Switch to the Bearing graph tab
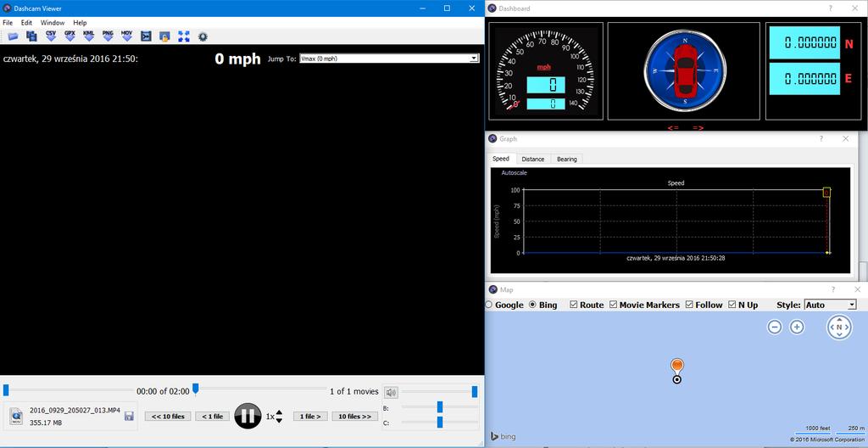 (567, 160)
